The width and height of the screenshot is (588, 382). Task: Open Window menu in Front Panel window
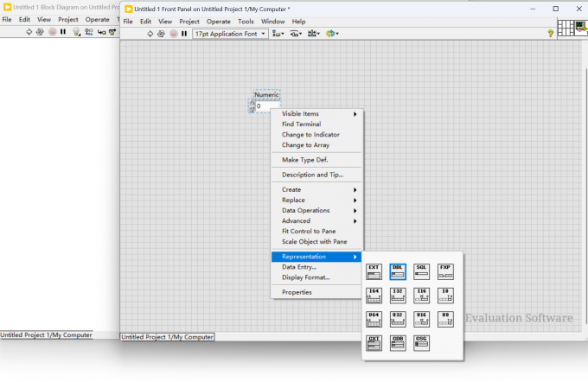click(x=272, y=22)
